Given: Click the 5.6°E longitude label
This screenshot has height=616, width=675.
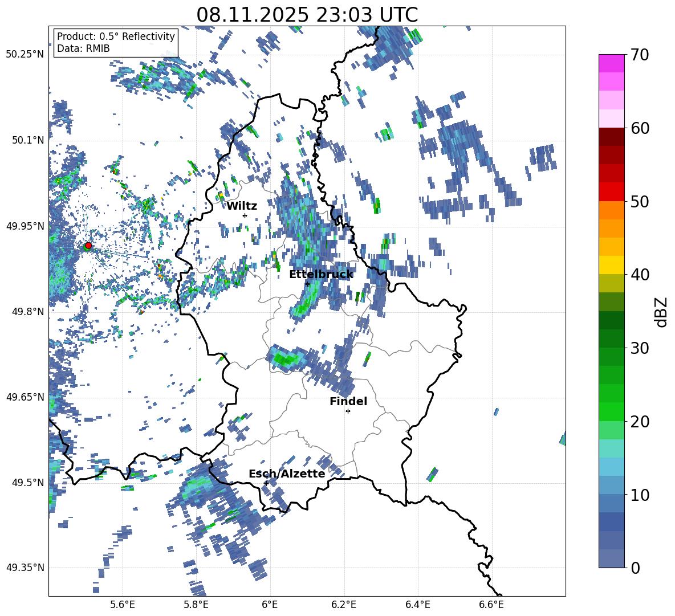Looking at the screenshot, I should (x=123, y=605).
